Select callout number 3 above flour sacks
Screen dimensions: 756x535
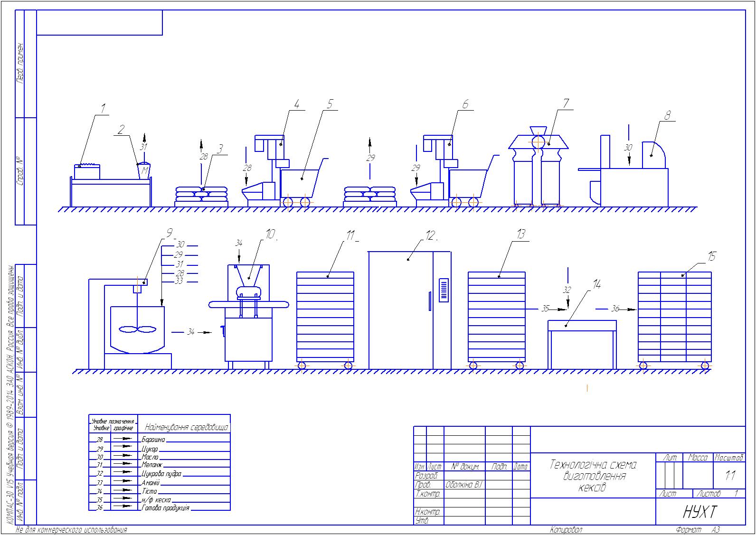pos(220,149)
